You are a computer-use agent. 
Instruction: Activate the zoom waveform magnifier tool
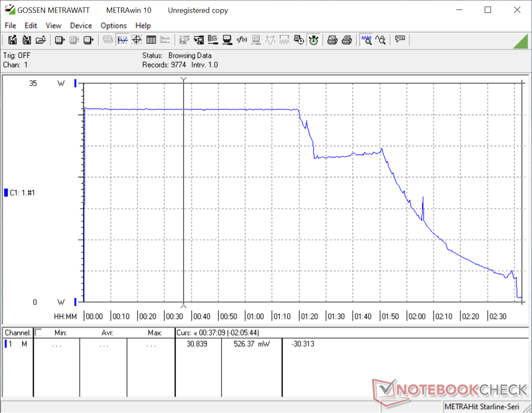366,40
